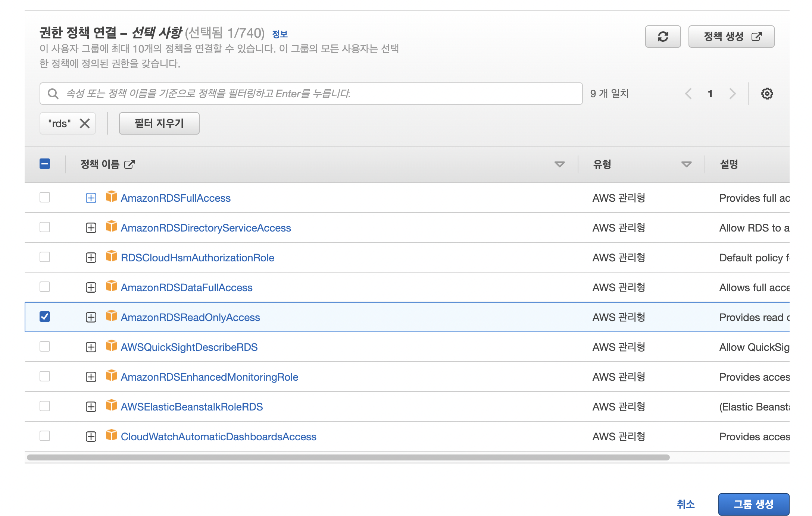Open the table settings gear icon
The height and width of the screenshot is (516, 812).
[x=767, y=94]
